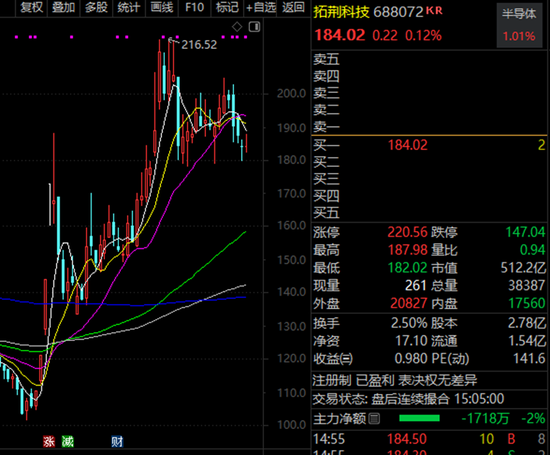Add stock via +自选 button
Image resolution: width=550 pixels, height=455 pixels.
[x=261, y=7]
